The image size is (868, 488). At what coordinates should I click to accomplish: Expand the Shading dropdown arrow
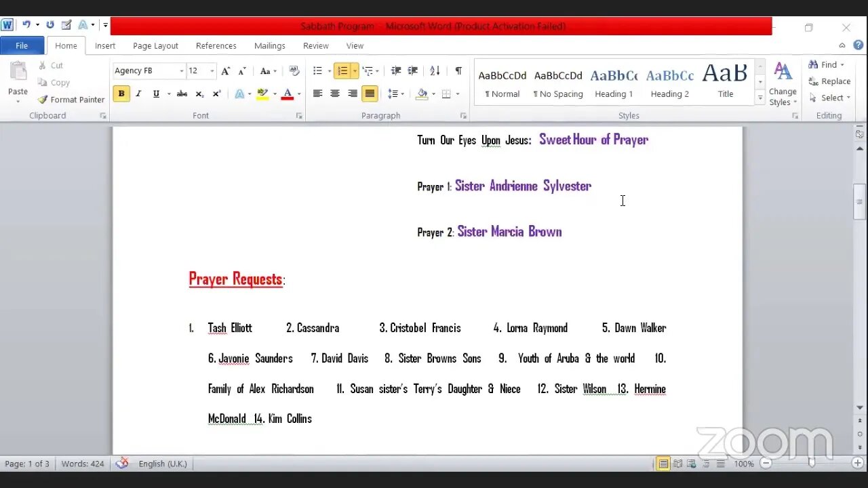[434, 94]
